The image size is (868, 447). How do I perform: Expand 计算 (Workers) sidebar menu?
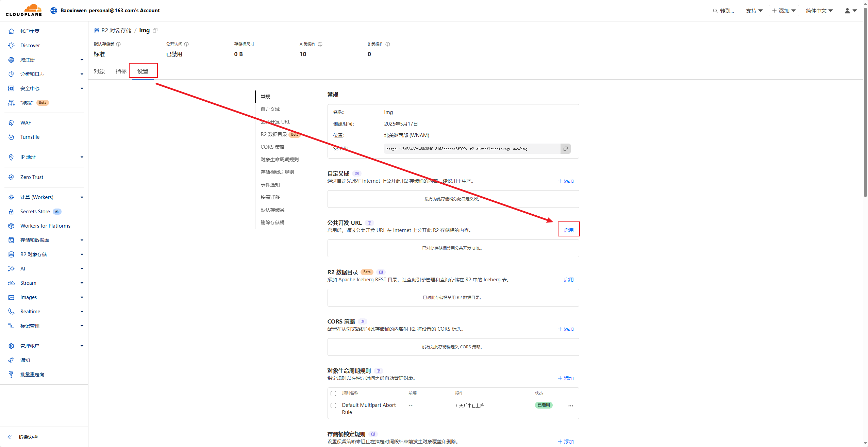click(82, 197)
